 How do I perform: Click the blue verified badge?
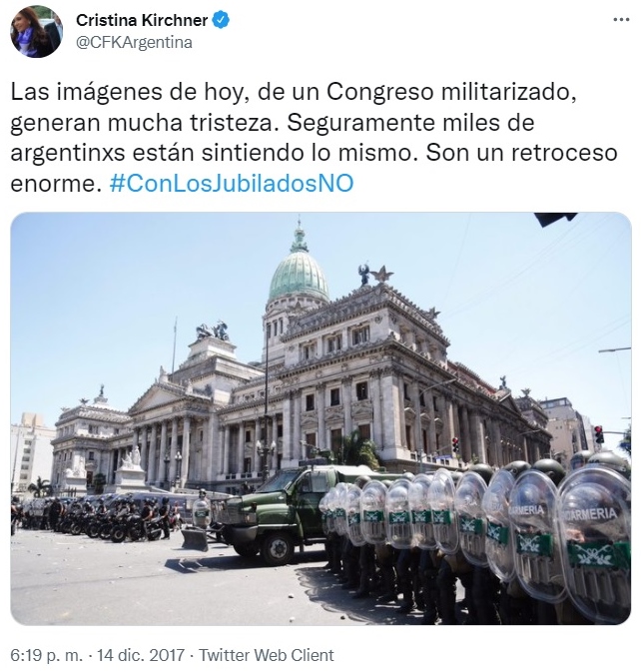221,20
